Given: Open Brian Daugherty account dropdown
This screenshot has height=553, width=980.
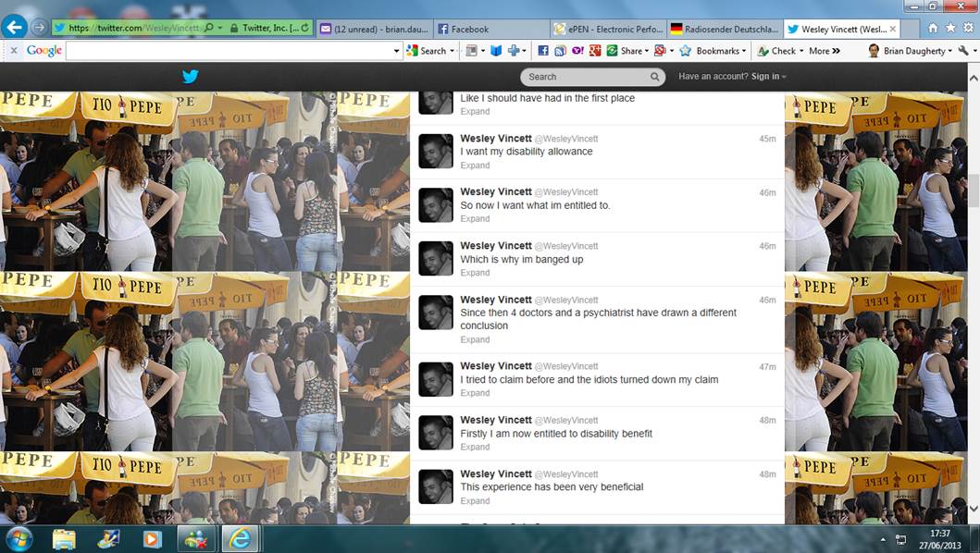Looking at the screenshot, I should pyautogui.click(x=911, y=51).
